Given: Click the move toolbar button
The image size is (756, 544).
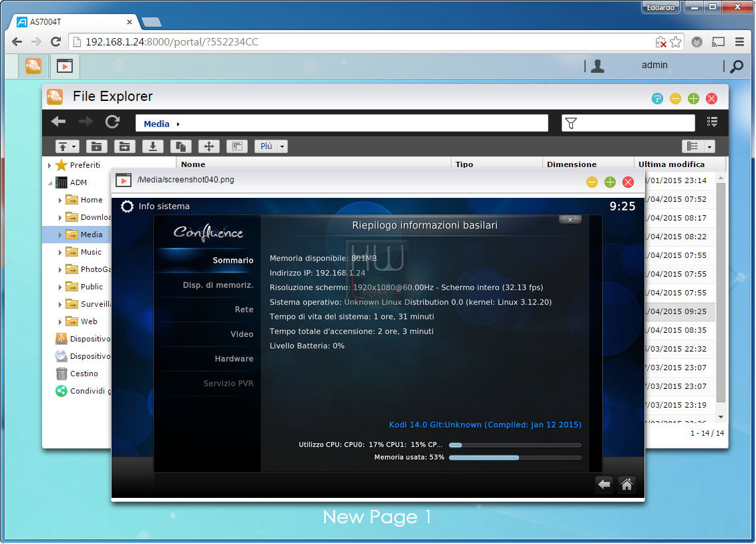Looking at the screenshot, I should tap(209, 146).
